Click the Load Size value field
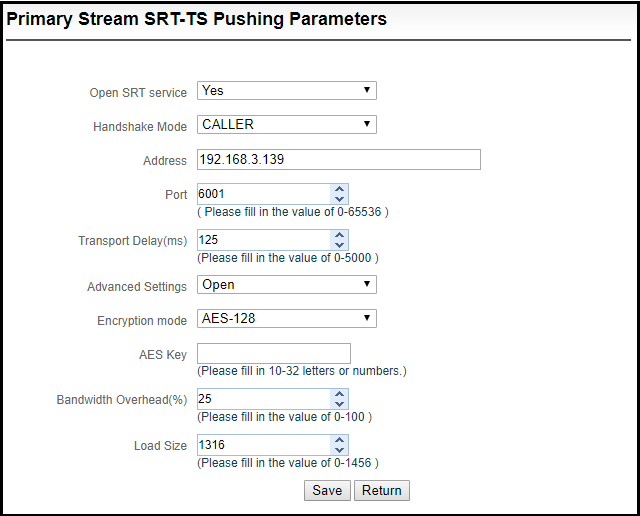 264,445
